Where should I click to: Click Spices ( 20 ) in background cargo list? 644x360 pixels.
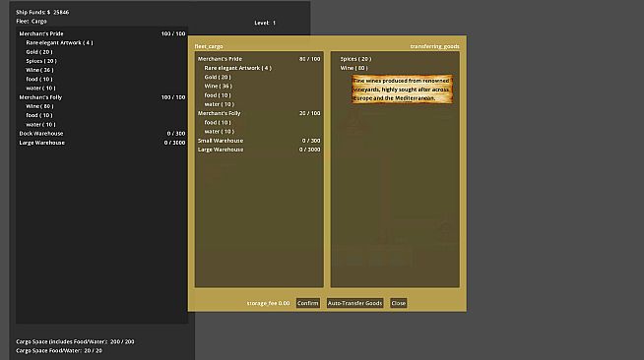point(41,61)
